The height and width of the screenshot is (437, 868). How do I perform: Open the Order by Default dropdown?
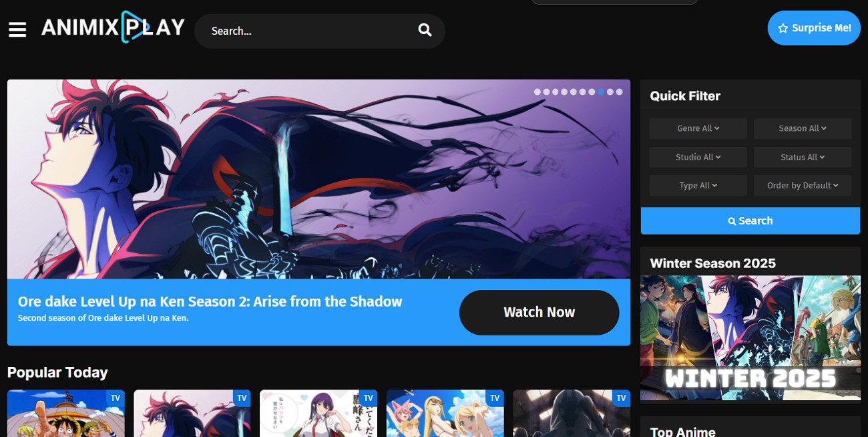pyautogui.click(x=803, y=185)
